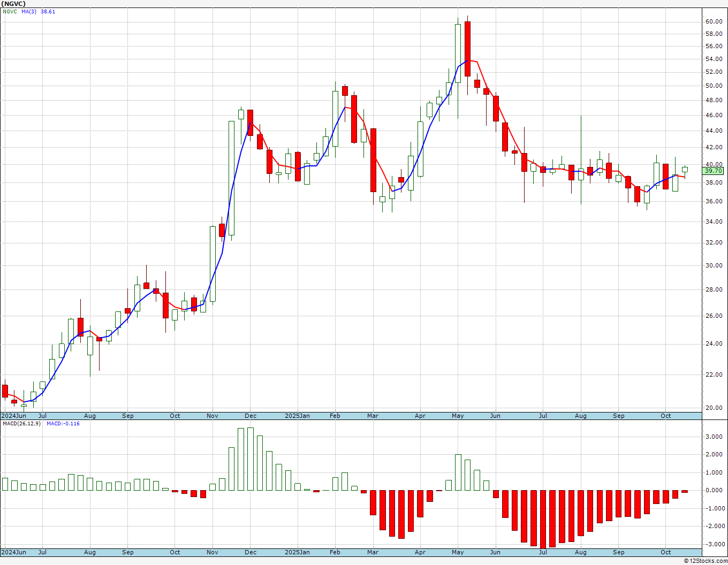This screenshot has width=728, height=565.
Task: Click the 32.00 price axis label
Action: [714, 242]
